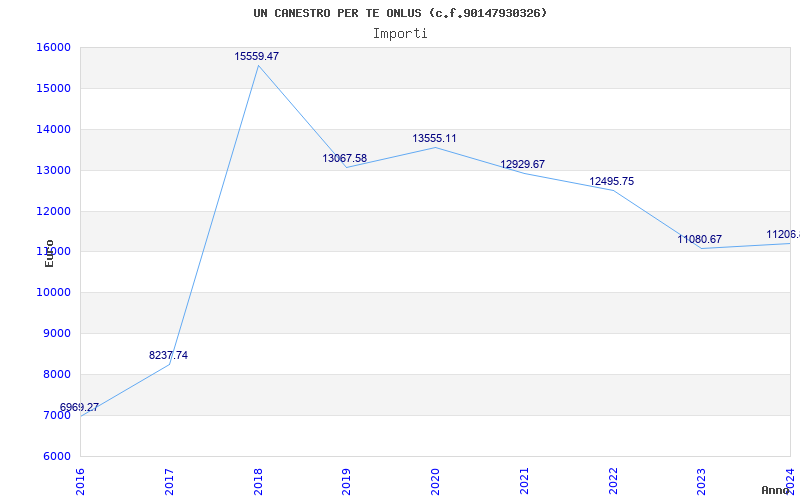Click the x-axis year 2018
Viewport: 800px width, 500px height.
(x=258, y=481)
